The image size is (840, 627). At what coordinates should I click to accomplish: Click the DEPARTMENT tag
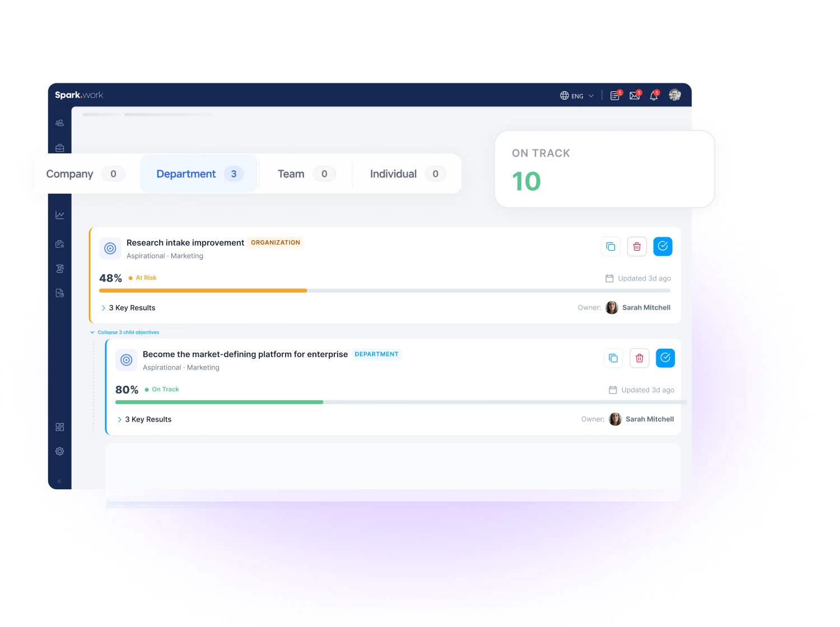click(x=377, y=354)
